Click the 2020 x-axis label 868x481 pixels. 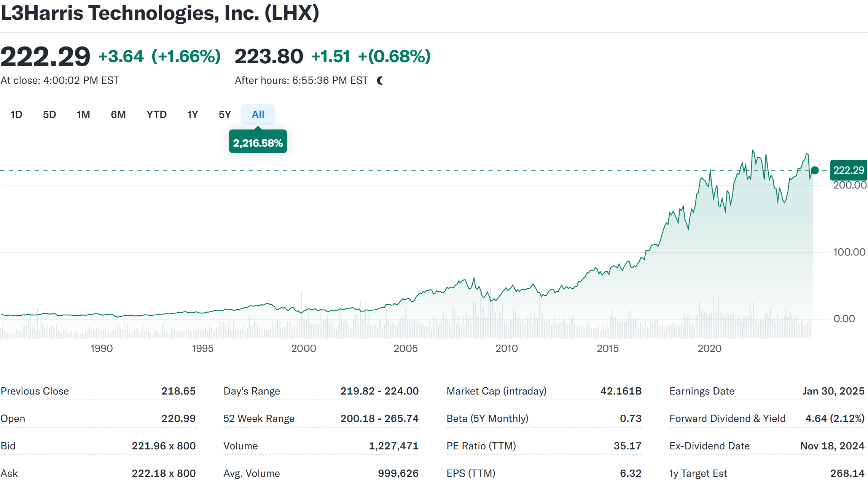click(x=709, y=348)
